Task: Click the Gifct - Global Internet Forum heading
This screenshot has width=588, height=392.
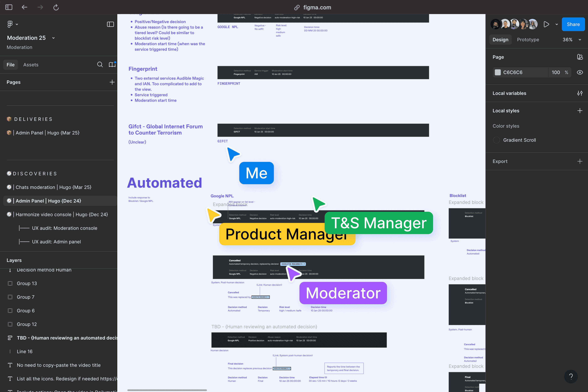Action: point(166,130)
